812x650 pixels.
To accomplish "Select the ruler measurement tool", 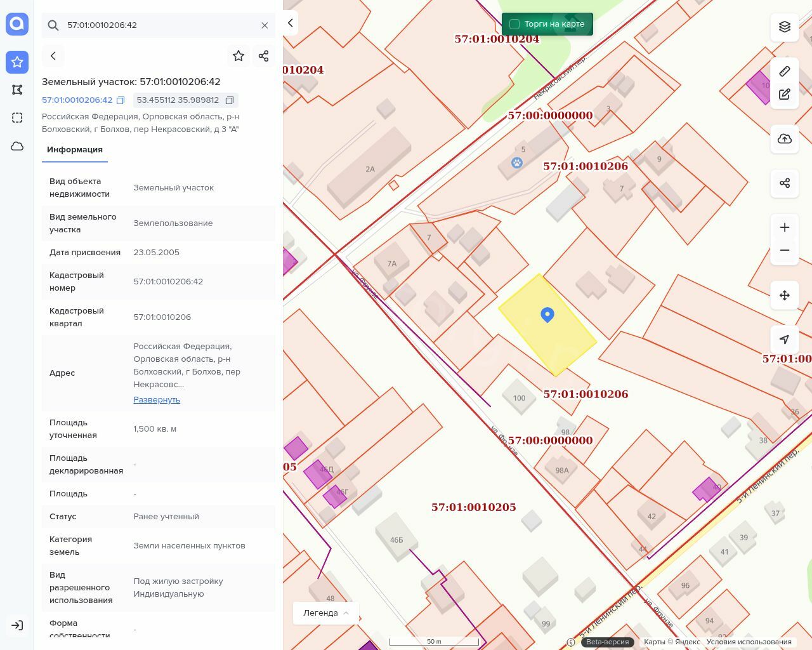I will [x=785, y=71].
